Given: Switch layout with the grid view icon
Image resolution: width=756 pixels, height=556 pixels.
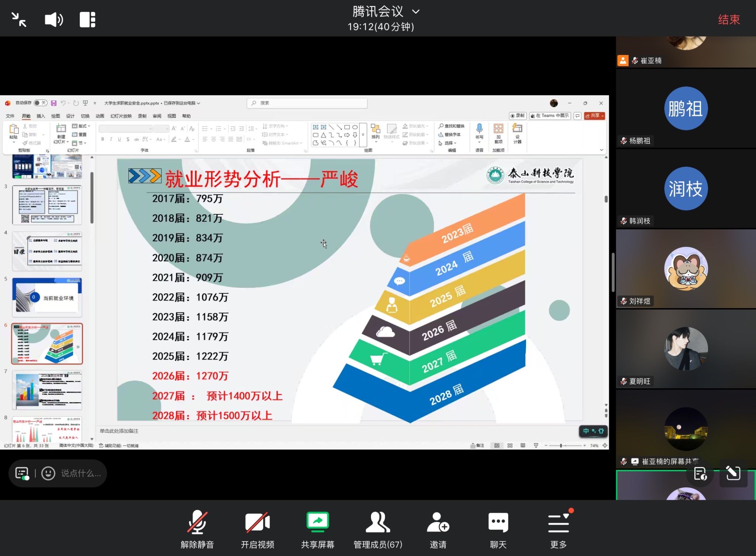Looking at the screenshot, I should (87, 20).
